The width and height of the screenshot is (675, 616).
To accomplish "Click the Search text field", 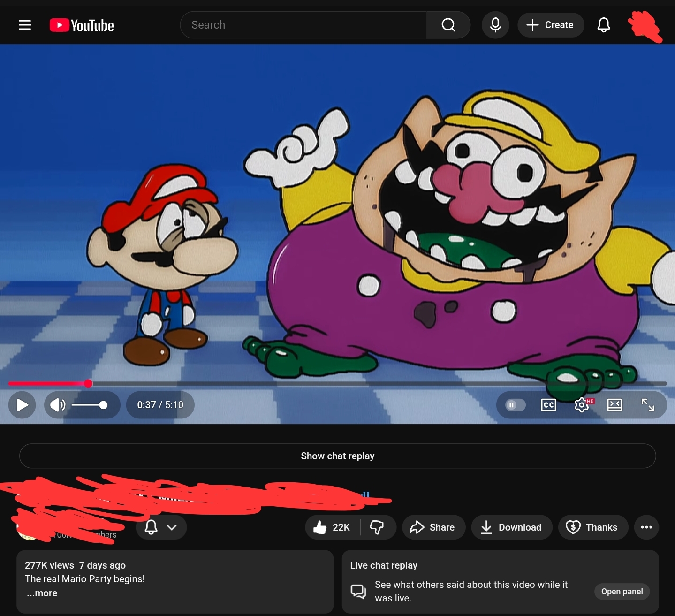I will [x=303, y=25].
